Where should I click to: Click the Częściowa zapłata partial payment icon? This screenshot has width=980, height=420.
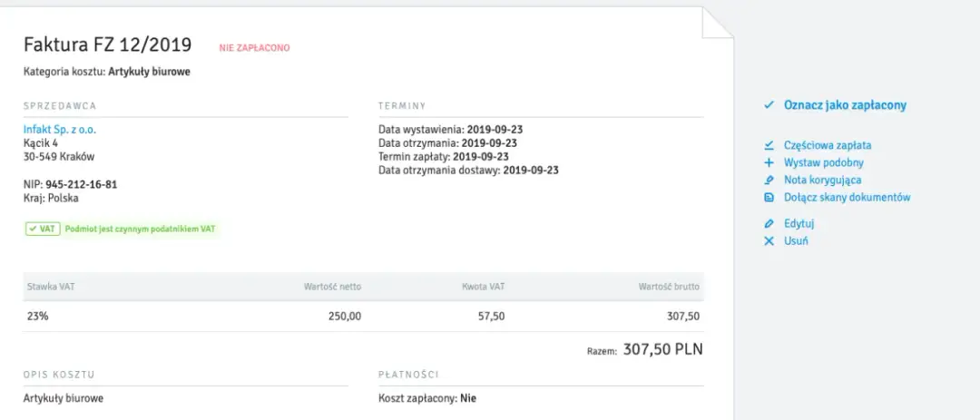pos(769,145)
